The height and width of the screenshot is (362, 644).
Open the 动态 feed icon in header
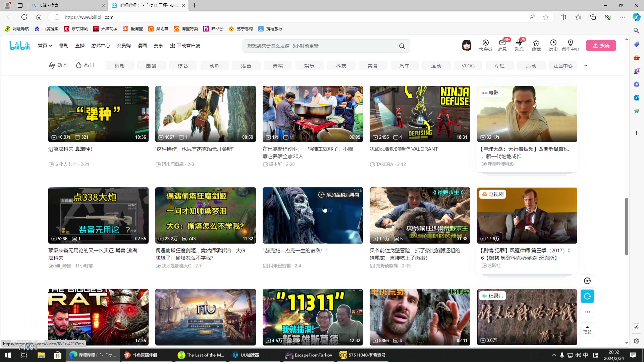click(x=519, y=46)
